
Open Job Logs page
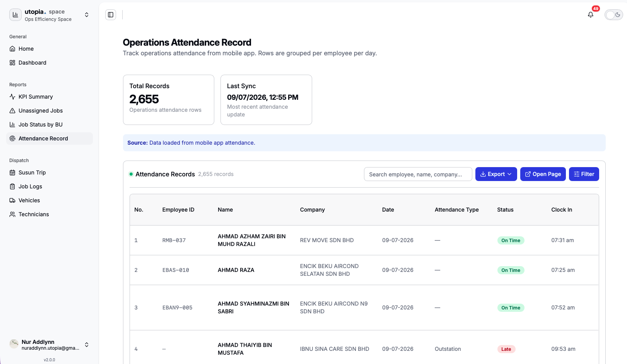tap(50, 186)
